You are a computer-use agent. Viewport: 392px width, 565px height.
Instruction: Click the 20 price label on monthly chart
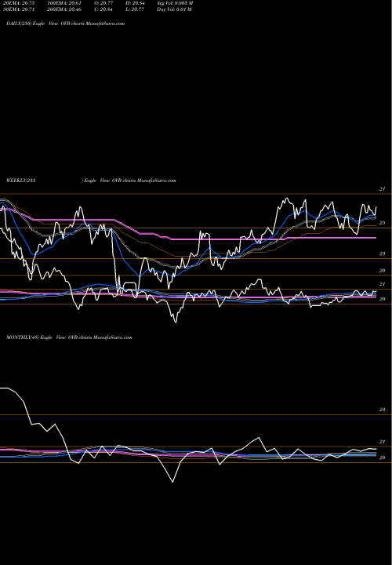[x=383, y=457]
